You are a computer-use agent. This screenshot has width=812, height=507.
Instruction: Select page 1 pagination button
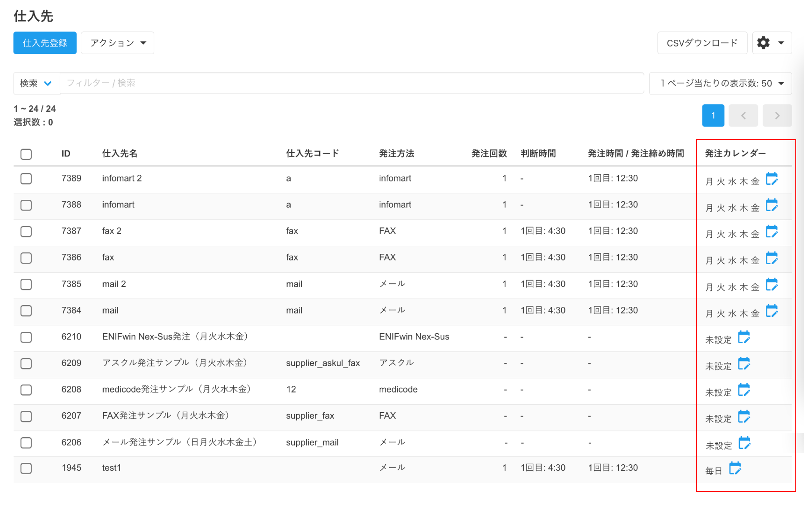pyautogui.click(x=713, y=116)
